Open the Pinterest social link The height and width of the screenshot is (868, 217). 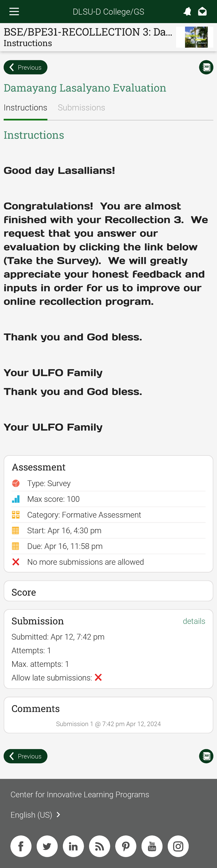click(126, 846)
